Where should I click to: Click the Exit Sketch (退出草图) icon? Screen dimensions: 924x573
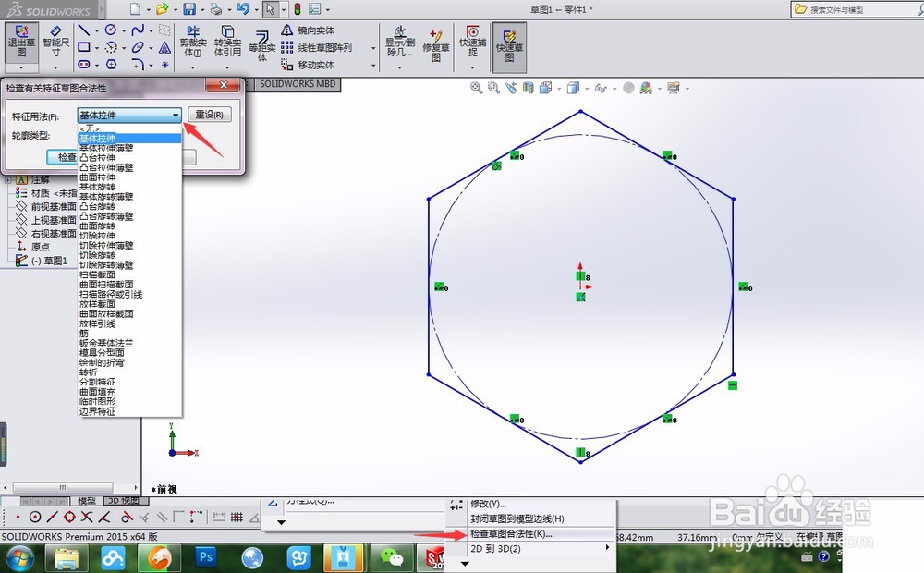coord(21,42)
